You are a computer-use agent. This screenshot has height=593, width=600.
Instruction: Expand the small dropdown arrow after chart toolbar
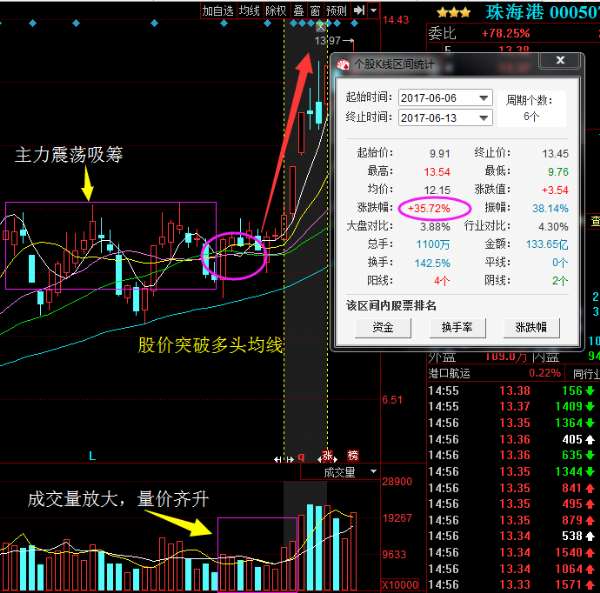(374, 10)
